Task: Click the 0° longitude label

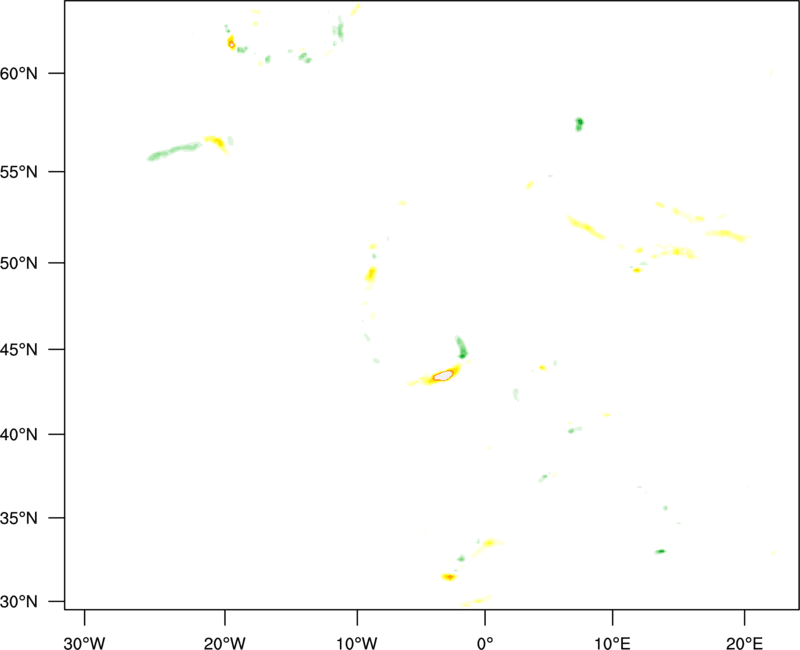Action: (x=485, y=643)
